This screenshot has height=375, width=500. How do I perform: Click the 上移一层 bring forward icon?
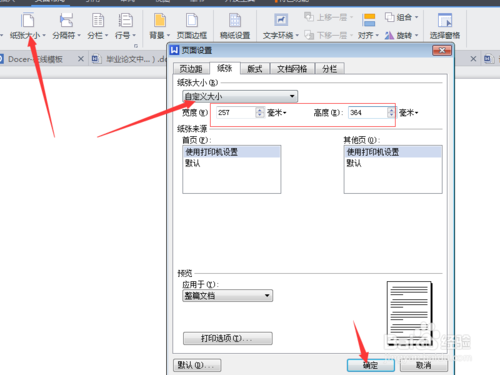click(309, 17)
